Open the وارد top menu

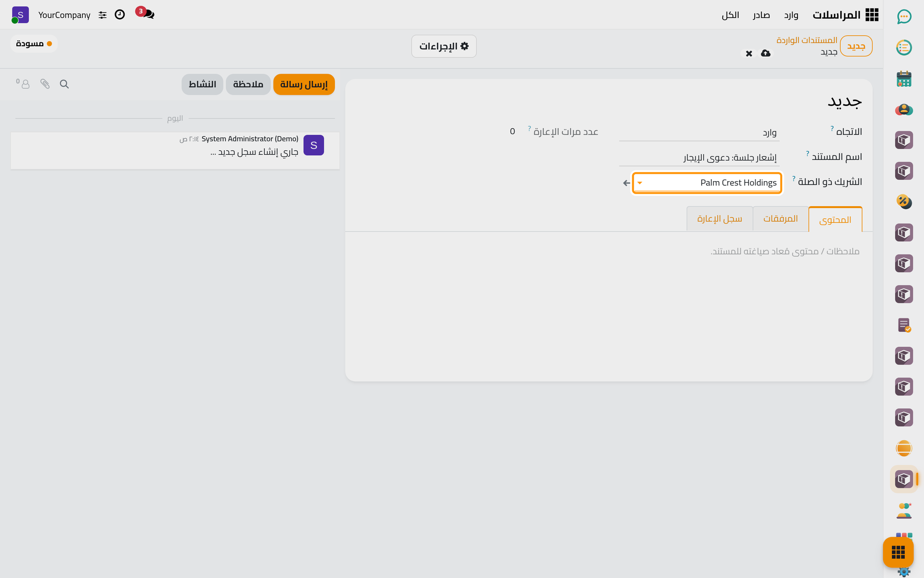click(791, 15)
